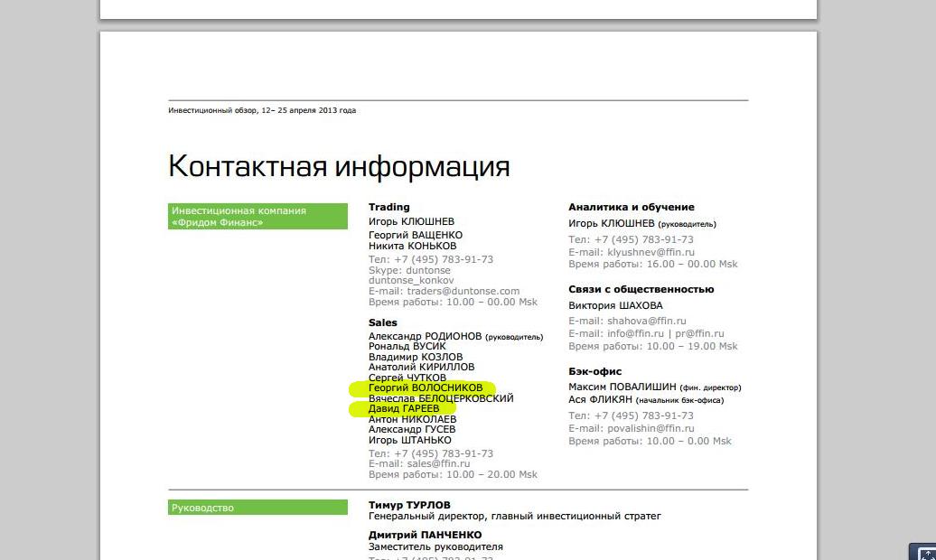Open the email link sales@ffin.ru
This screenshot has height=560, width=936.
439,464
